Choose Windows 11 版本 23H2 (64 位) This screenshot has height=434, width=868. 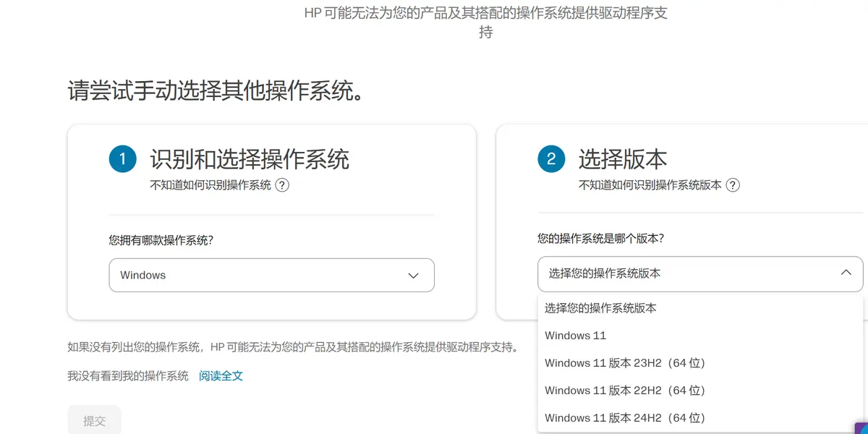(700, 363)
